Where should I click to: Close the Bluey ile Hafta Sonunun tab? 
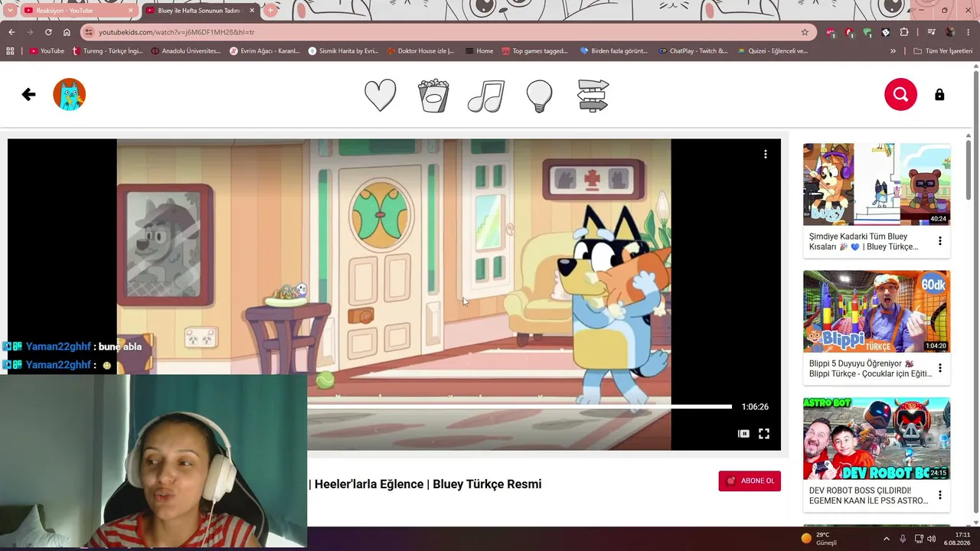pyautogui.click(x=252, y=11)
